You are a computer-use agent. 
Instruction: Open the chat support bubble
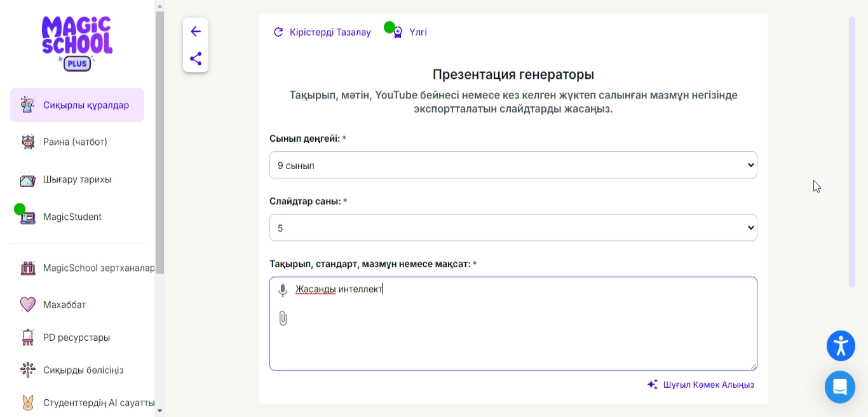[840, 386]
